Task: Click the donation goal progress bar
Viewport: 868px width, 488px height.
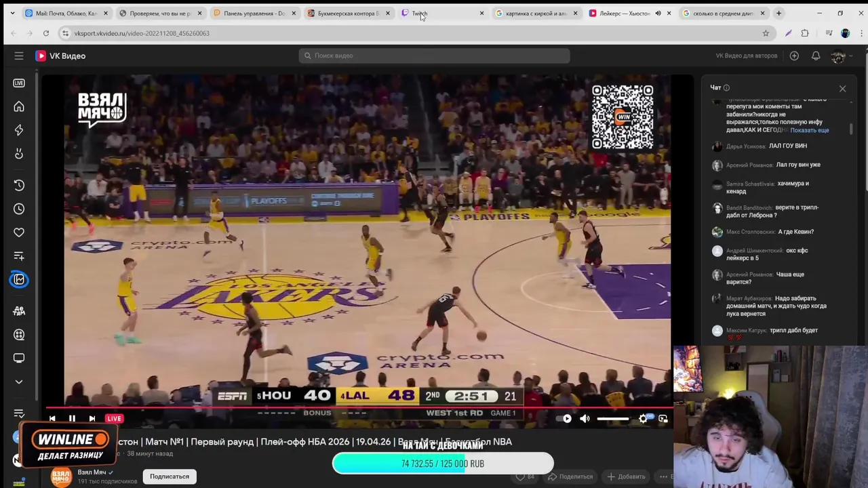Action: click(443, 464)
